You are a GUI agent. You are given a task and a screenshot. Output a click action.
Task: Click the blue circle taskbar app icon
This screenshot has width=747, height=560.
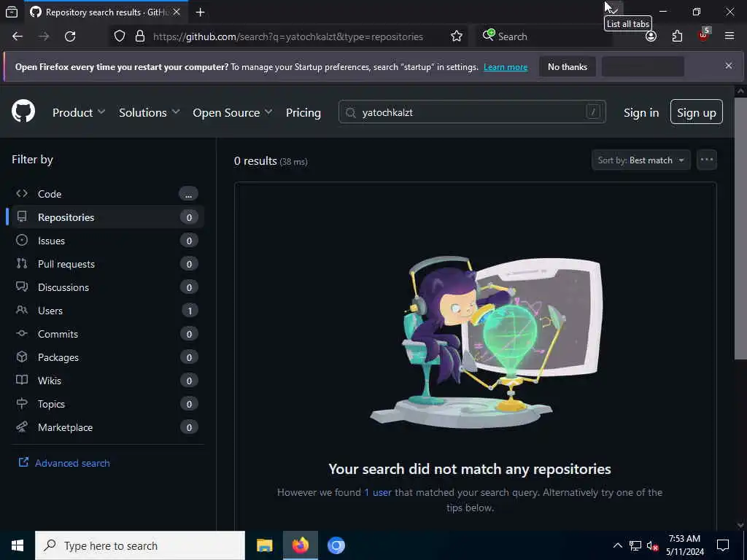tap(336, 545)
